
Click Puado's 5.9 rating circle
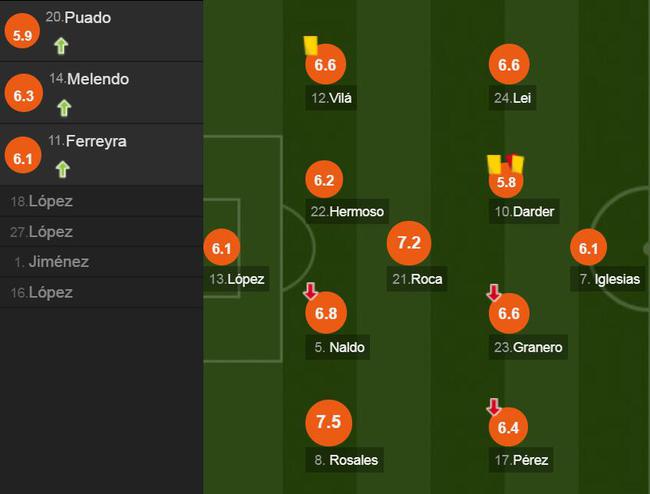coord(22,31)
